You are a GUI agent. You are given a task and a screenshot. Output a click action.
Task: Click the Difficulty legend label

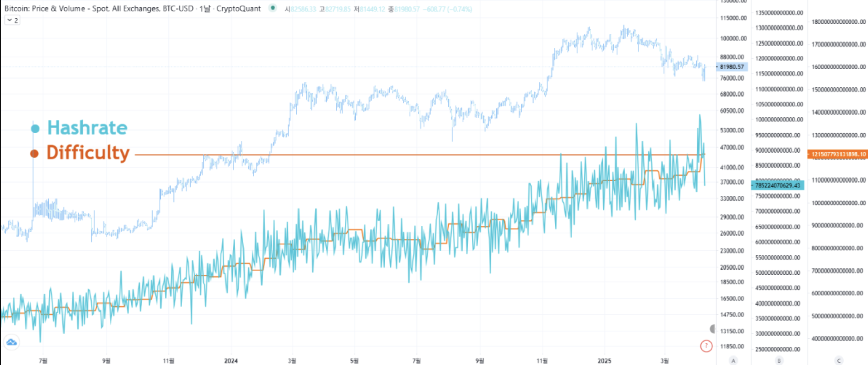[x=88, y=153]
